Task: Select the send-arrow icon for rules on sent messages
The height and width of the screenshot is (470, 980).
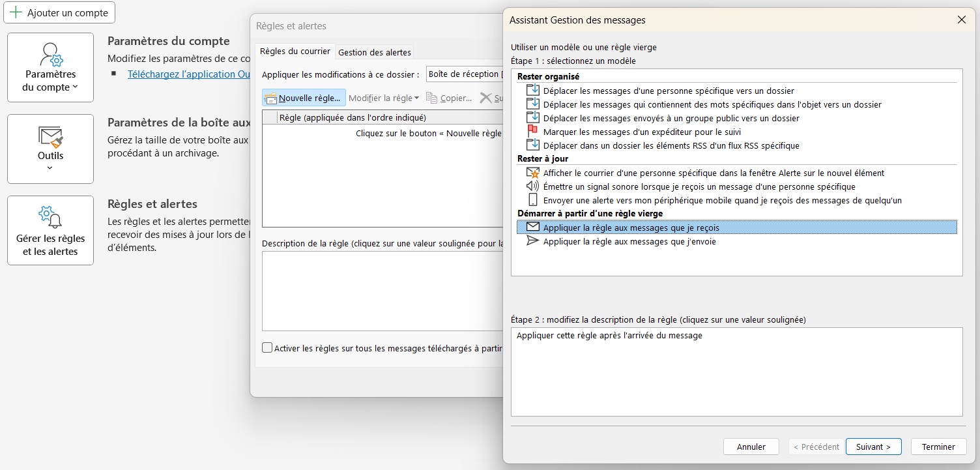Action: (x=533, y=241)
